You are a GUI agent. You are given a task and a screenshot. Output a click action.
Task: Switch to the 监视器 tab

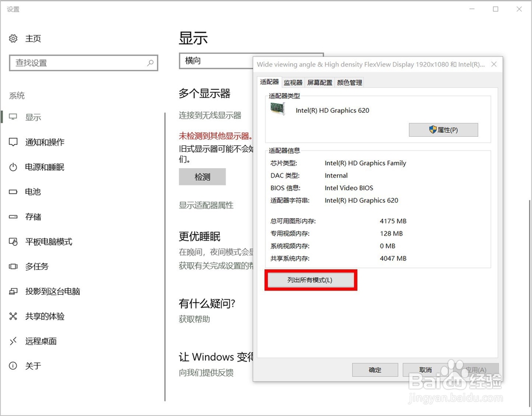(293, 82)
